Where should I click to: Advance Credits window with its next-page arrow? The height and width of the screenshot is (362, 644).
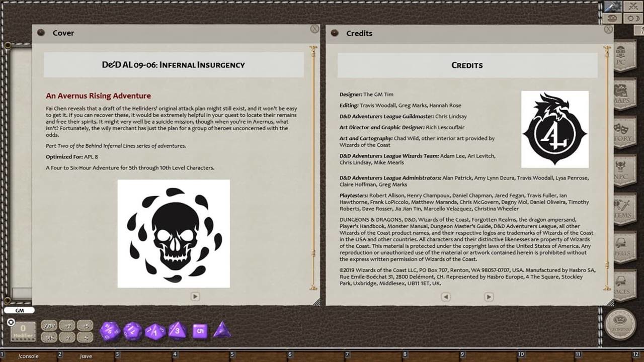488,297
